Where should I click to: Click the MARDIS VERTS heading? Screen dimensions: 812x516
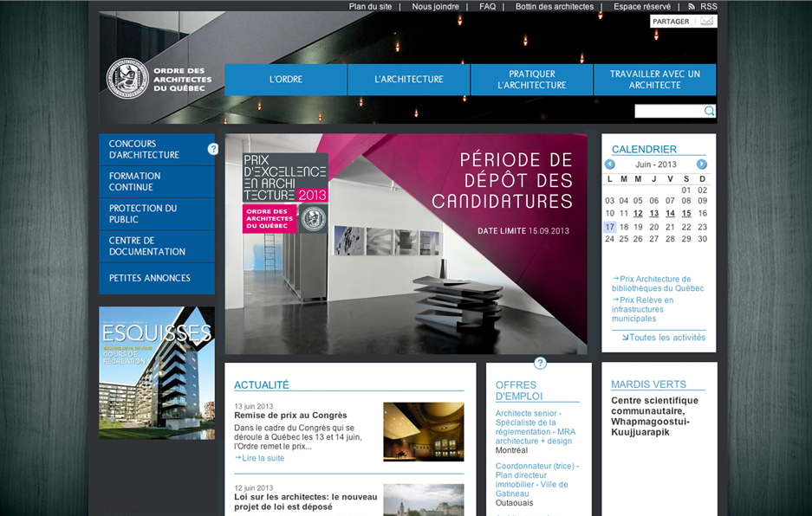(648, 384)
